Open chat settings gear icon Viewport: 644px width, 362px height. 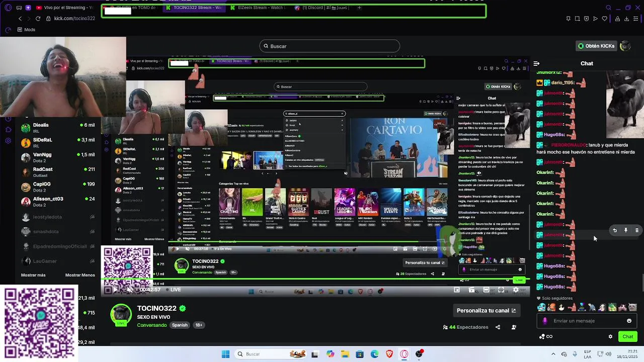tap(610, 337)
